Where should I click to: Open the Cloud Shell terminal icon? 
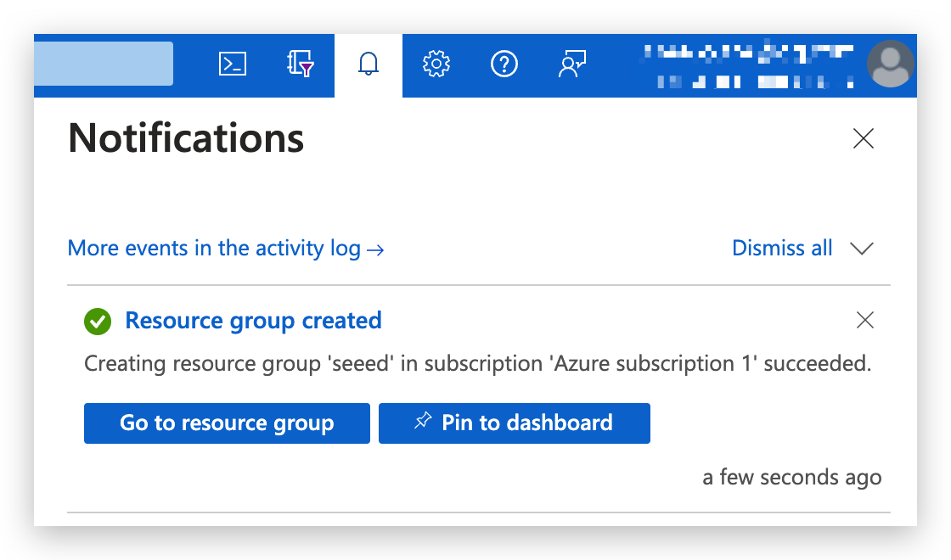tap(233, 64)
